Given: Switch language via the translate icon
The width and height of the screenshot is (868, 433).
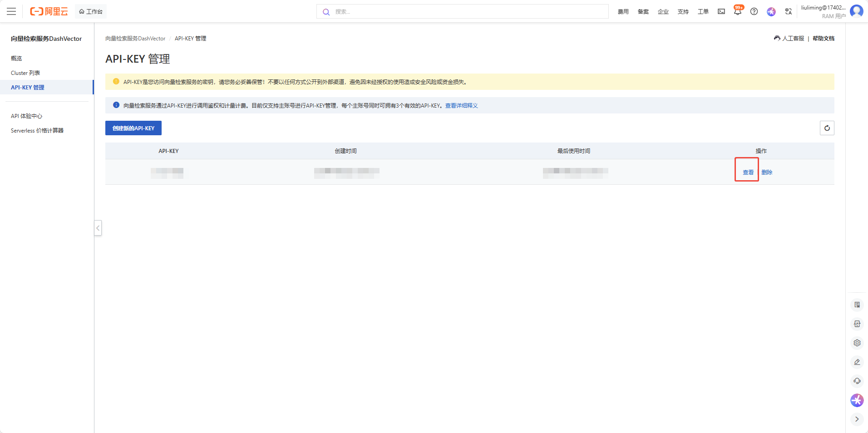Looking at the screenshot, I should [788, 11].
